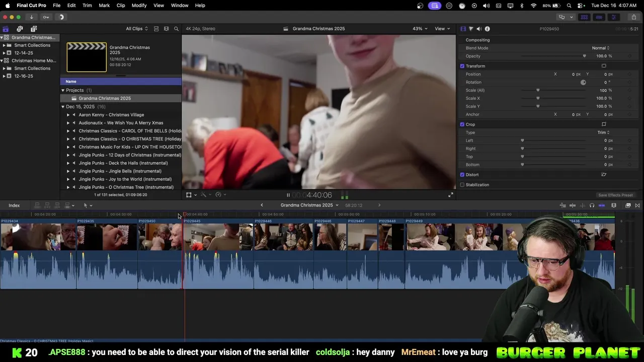Viewport: 644px width, 362px height.
Task: Open the Modify menu
Action: (x=139, y=5)
